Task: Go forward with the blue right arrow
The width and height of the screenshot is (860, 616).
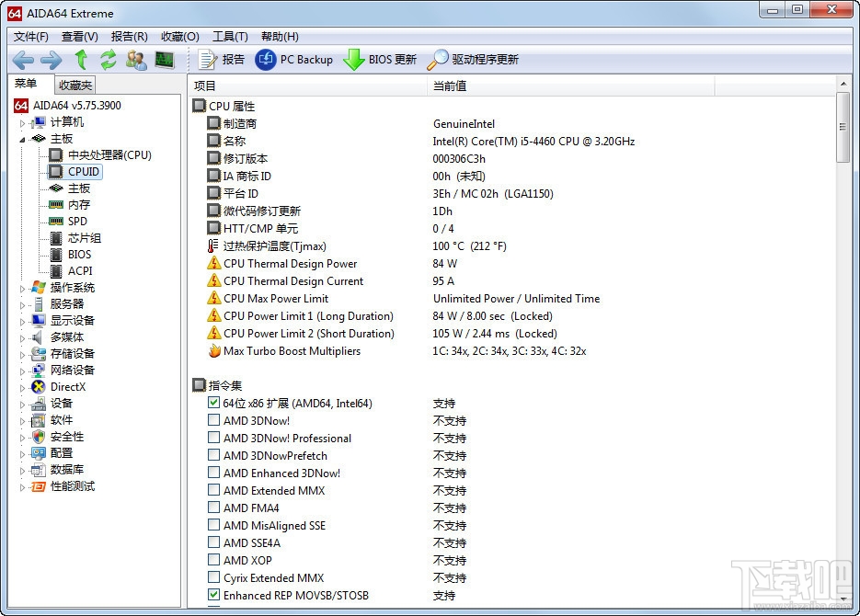Action: (x=52, y=60)
